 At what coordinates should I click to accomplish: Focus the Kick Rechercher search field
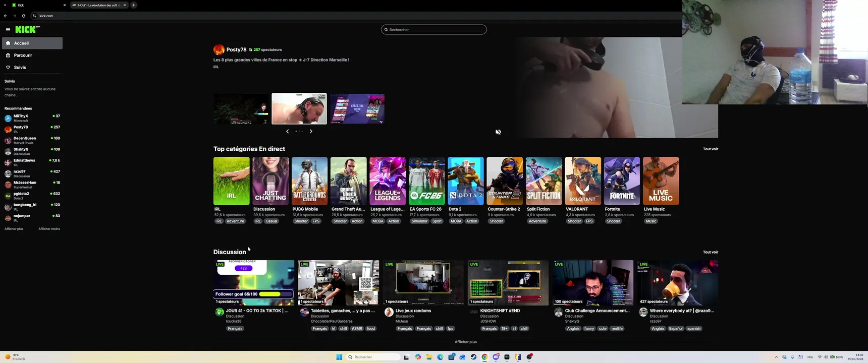(434, 30)
